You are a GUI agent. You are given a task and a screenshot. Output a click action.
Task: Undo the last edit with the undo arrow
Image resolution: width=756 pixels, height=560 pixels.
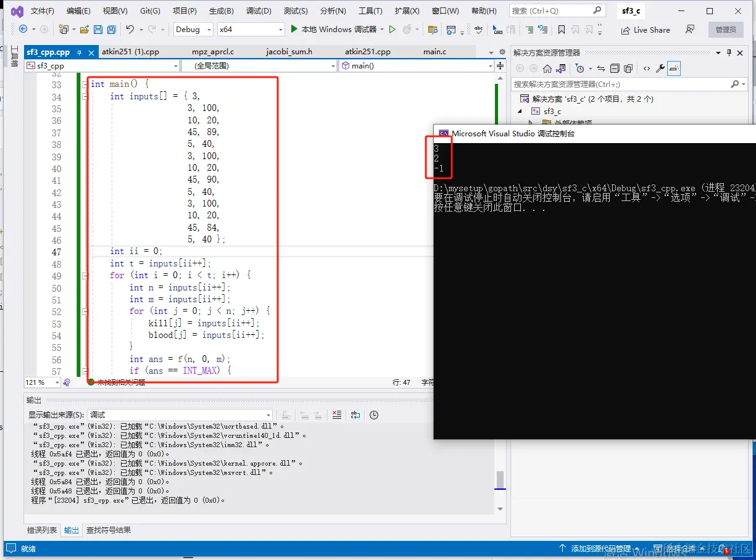(130, 29)
